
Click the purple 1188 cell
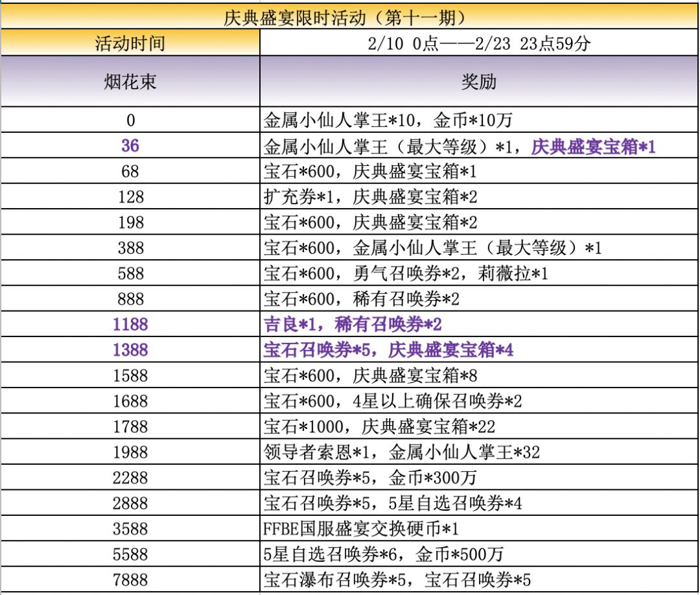130,325
